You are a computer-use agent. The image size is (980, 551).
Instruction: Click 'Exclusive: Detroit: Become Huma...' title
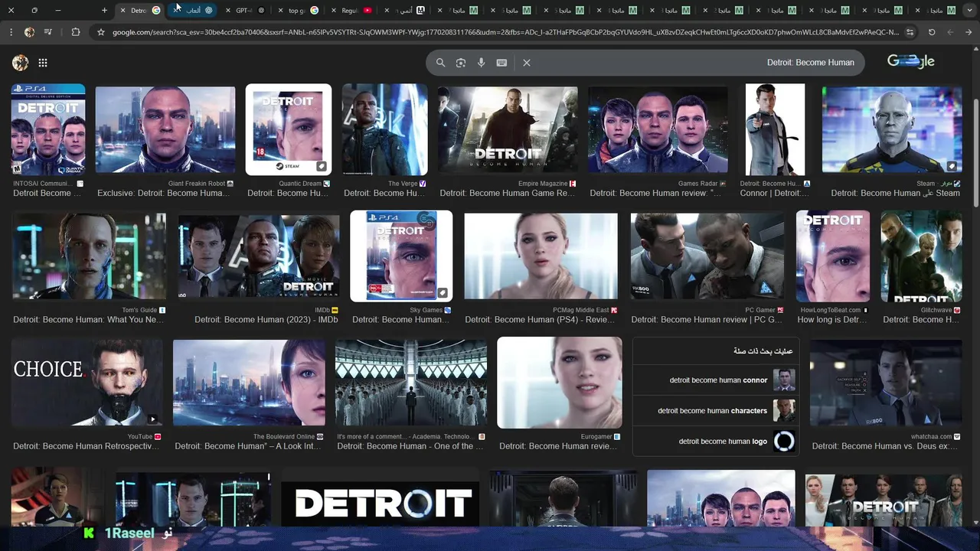pyautogui.click(x=164, y=194)
